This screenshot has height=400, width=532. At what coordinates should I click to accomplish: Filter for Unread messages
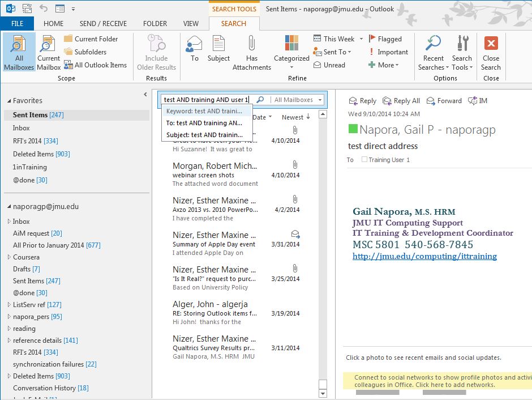(329, 65)
